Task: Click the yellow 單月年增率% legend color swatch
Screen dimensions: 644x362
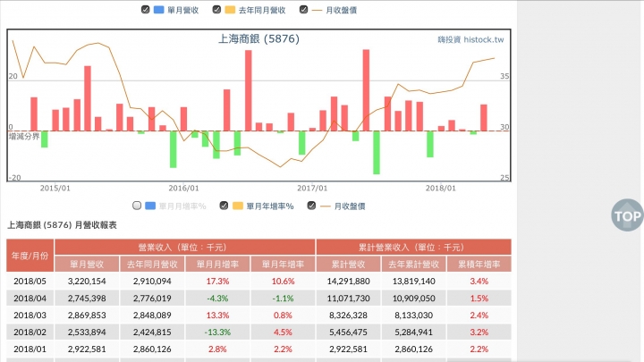Action: [238, 206]
